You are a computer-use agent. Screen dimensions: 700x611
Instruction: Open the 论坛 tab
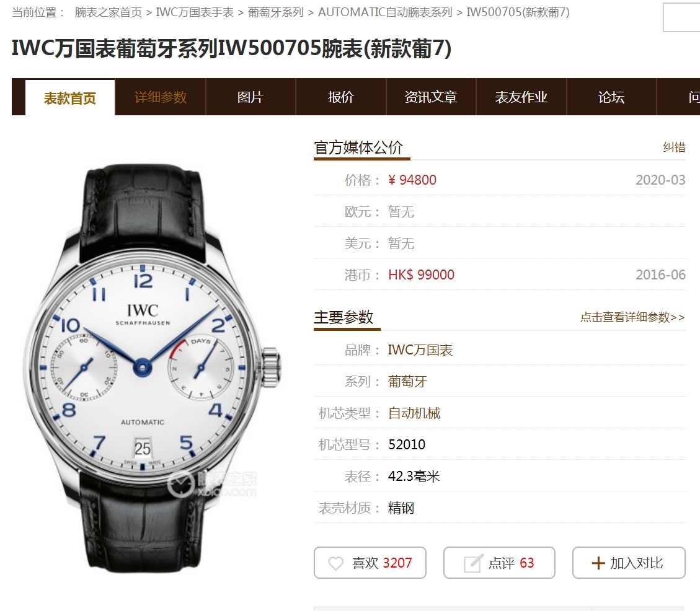click(611, 97)
